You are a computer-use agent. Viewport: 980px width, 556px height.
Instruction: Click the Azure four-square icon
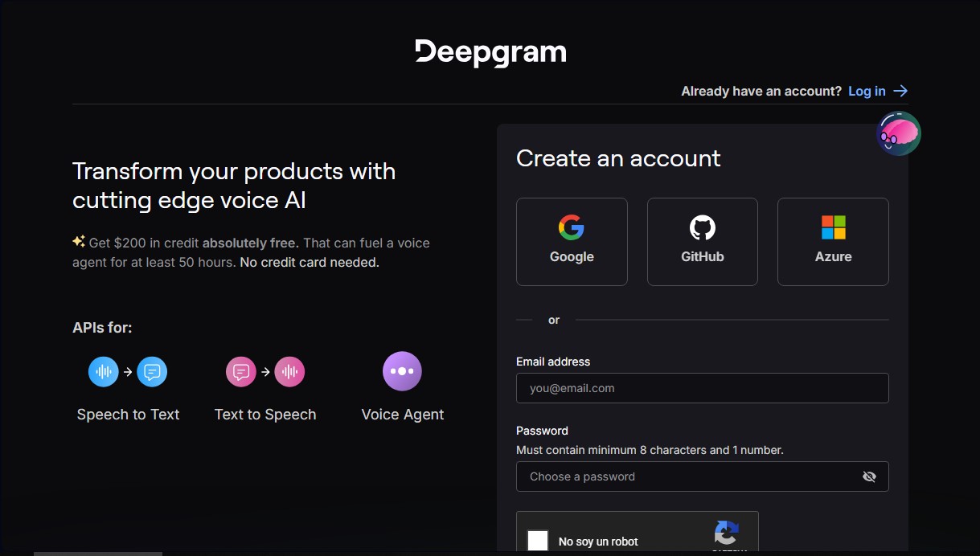click(x=833, y=227)
